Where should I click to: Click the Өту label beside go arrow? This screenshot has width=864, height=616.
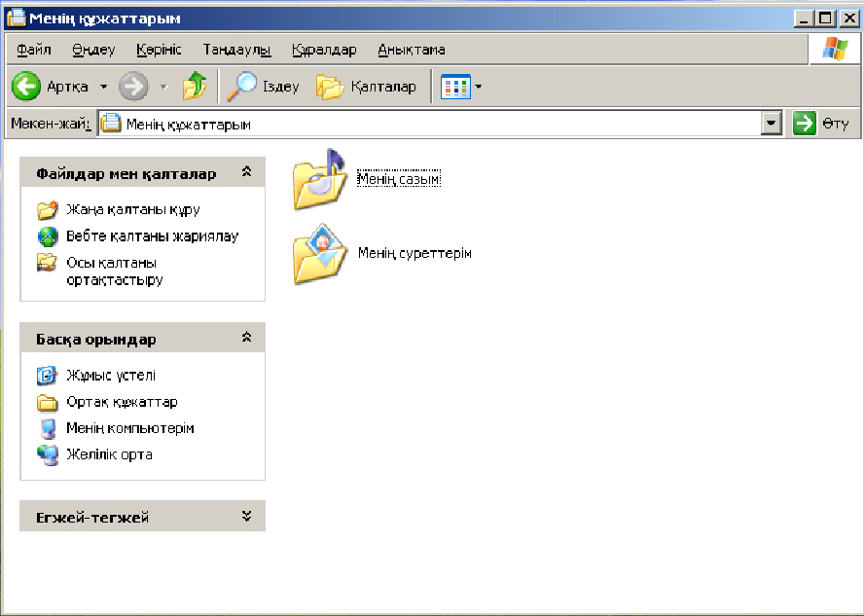(x=836, y=124)
